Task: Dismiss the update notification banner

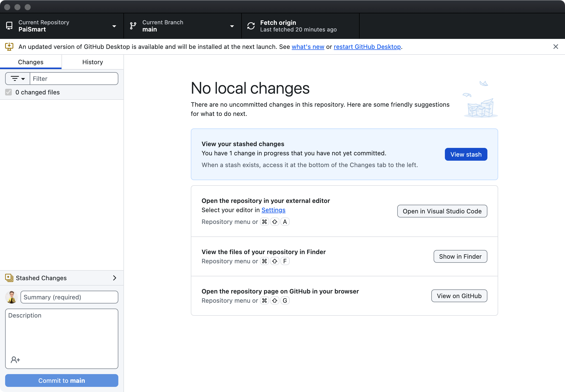Action: [556, 47]
